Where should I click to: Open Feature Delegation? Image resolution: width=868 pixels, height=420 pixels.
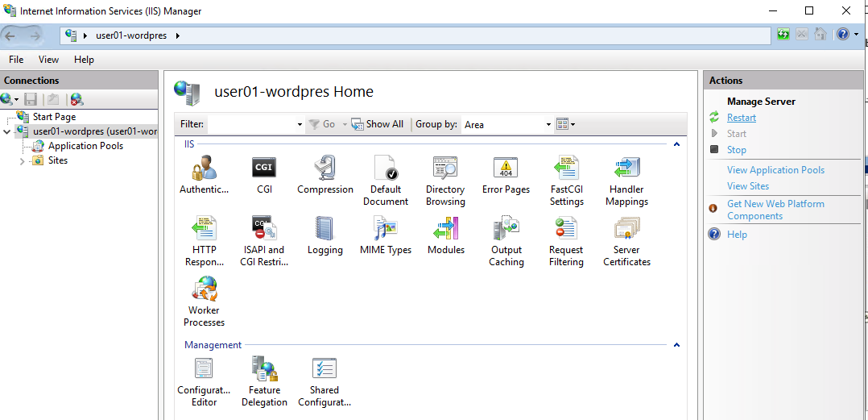265,381
